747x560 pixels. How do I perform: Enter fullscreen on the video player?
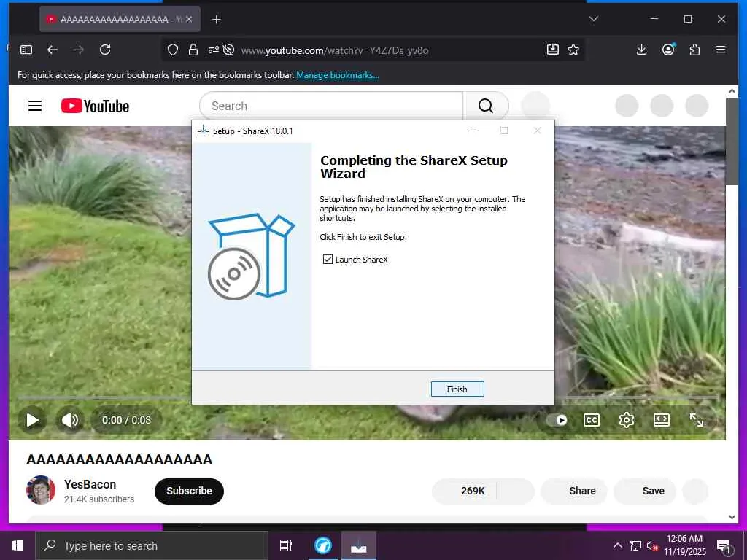[697, 420]
